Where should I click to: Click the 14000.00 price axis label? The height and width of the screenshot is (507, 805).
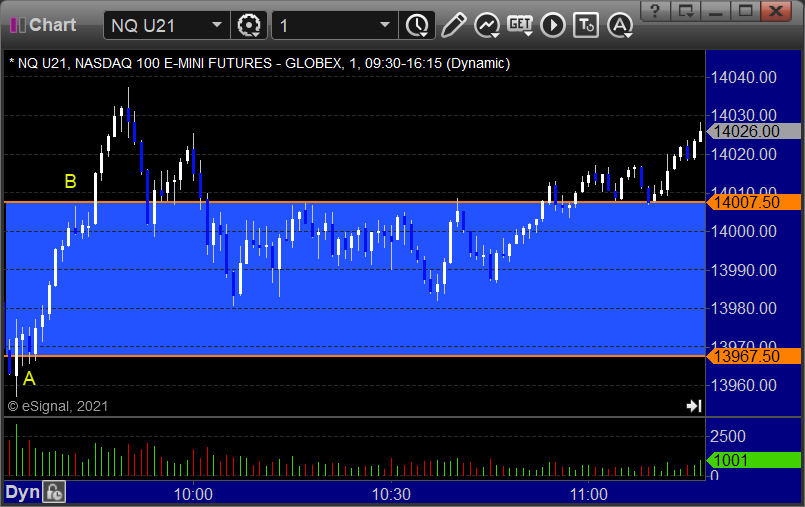click(743, 231)
